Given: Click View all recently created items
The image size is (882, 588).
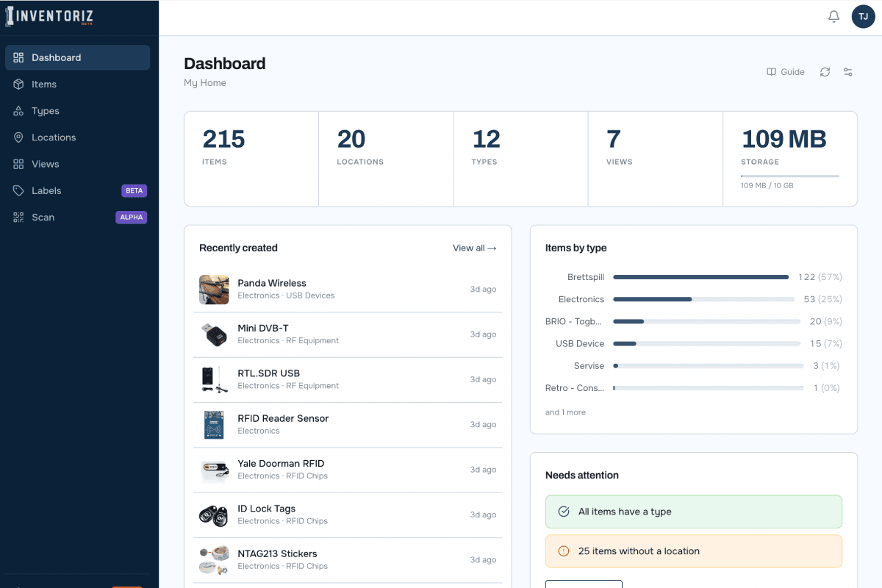Looking at the screenshot, I should tap(475, 248).
